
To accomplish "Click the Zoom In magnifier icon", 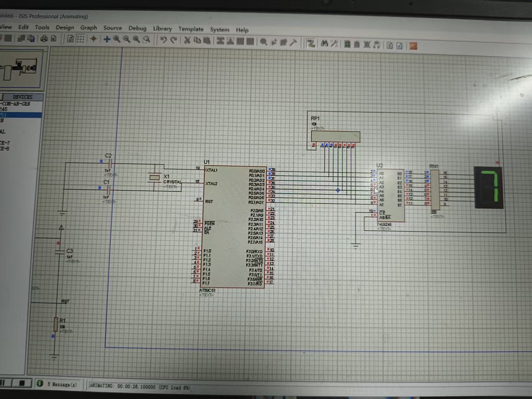I will coord(117,39).
